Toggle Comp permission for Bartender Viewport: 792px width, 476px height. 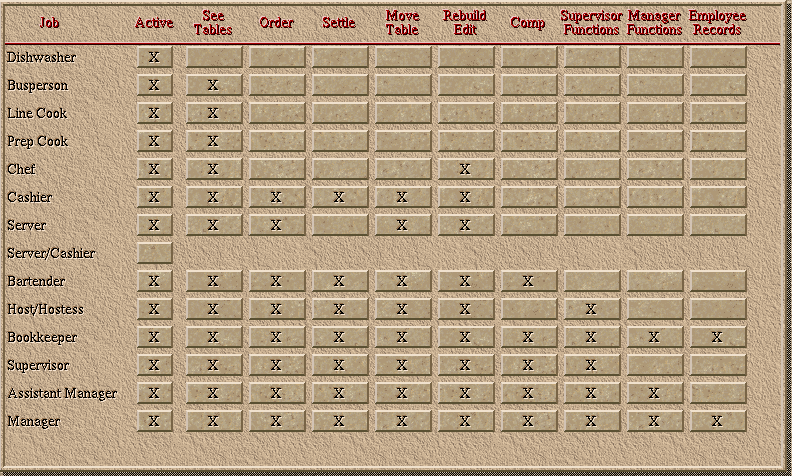pyautogui.click(x=528, y=281)
